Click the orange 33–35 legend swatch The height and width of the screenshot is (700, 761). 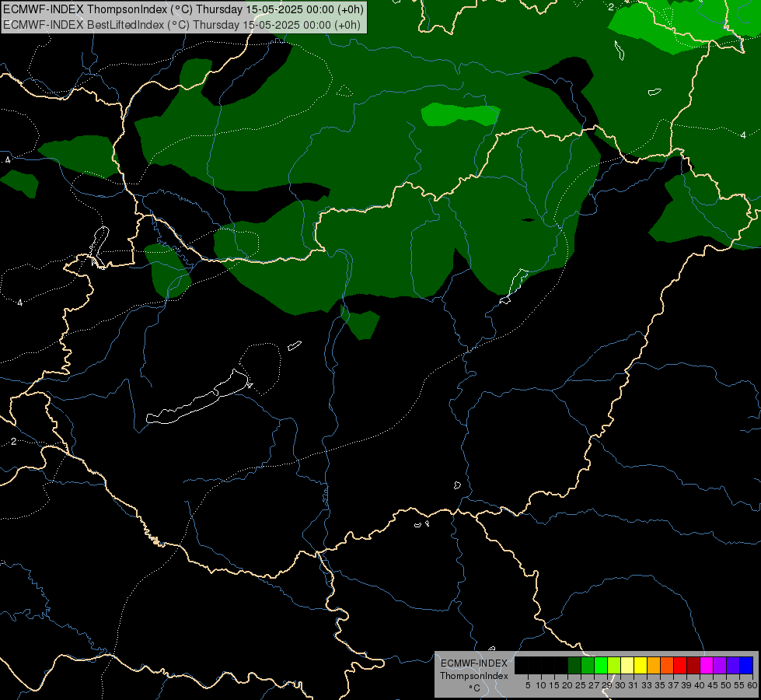point(654,665)
